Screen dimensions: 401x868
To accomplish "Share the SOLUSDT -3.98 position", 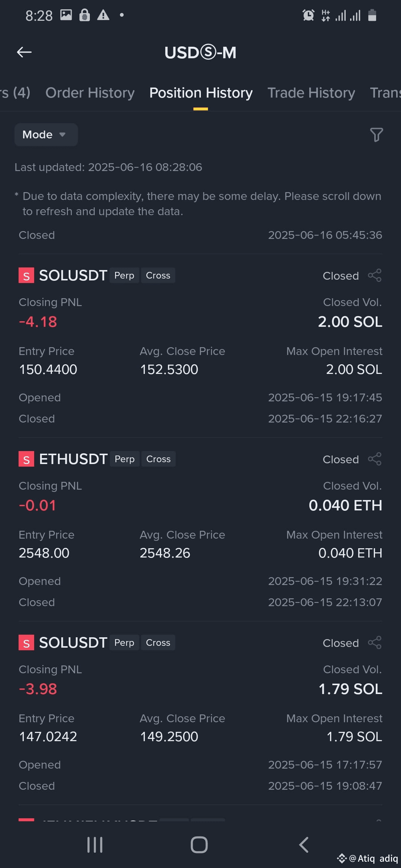I will point(375,643).
